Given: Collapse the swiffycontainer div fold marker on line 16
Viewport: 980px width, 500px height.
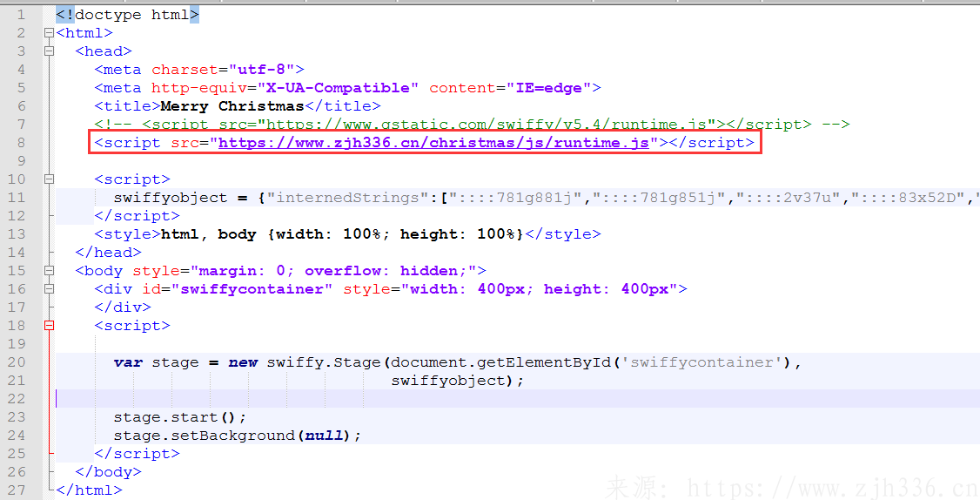Looking at the screenshot, I should coord(49,288).
